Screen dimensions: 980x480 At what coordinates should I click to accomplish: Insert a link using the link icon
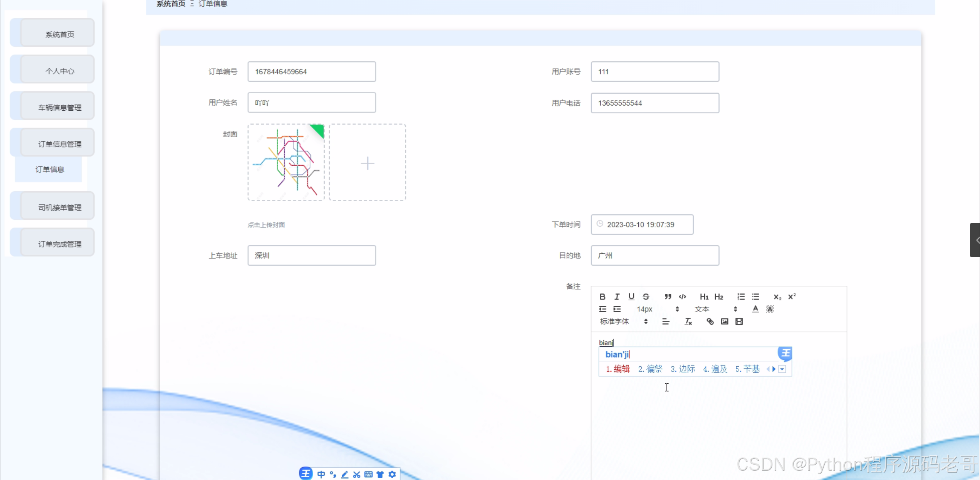pyautogui.click(x=710, y=322)
